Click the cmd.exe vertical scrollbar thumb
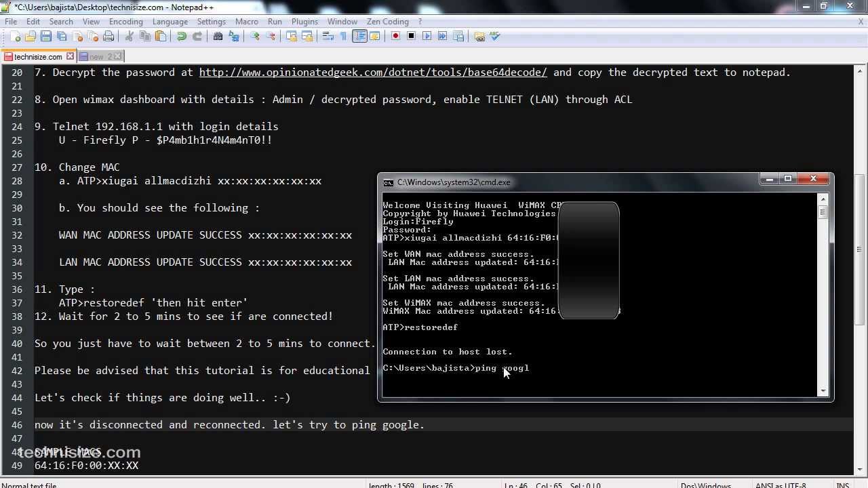 tap(823, 211)
